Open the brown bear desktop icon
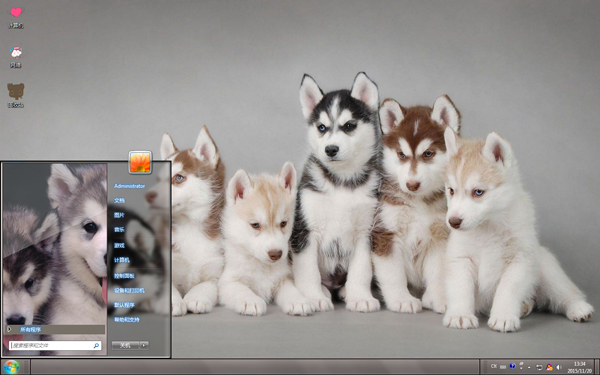600x375 pixels. [x=16, y=96]
